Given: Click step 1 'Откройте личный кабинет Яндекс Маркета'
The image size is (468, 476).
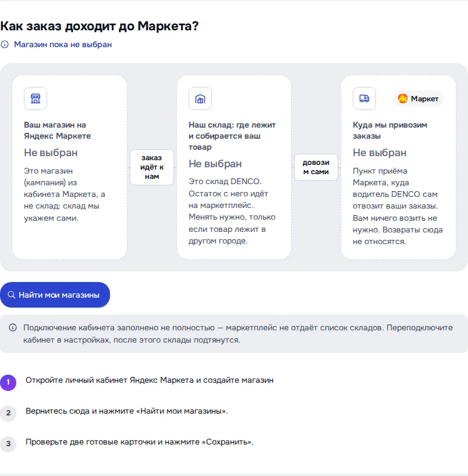Looking at the screenshot, I should (x=150, y=380).
